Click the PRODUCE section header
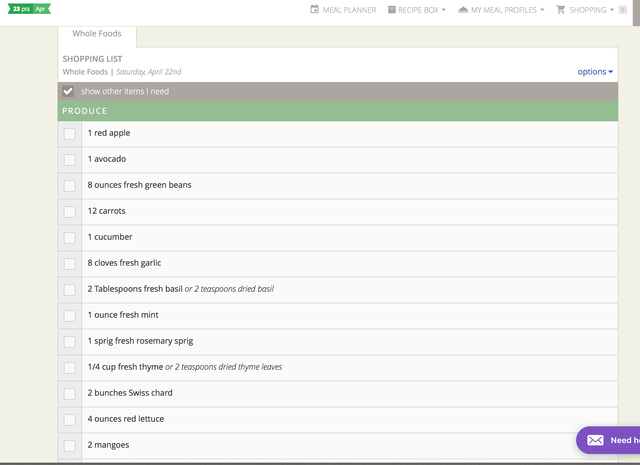The height and width of the screenshot is (465, 640). coord(338,111)
